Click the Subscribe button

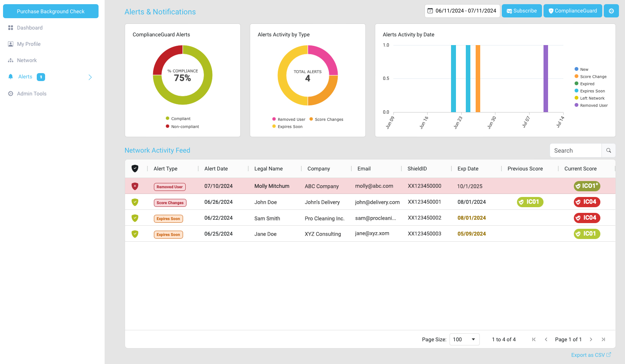coord(522,11)
